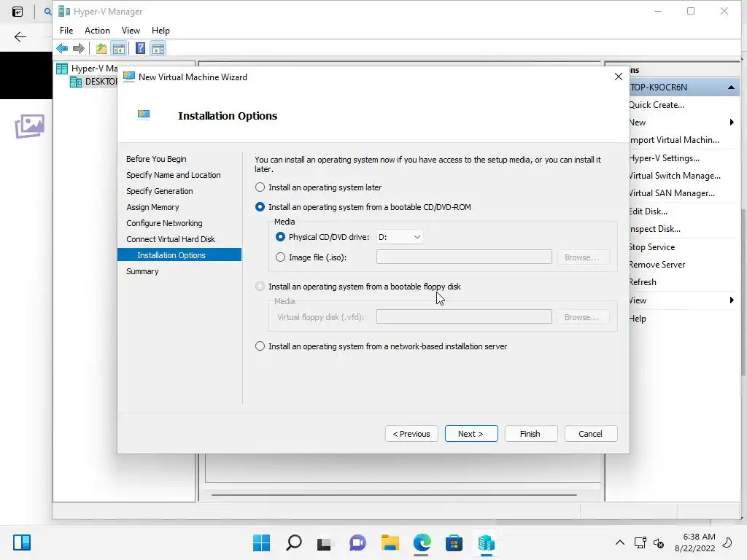
Task: Click the muted volume tray icon
Action: point(659,542)
